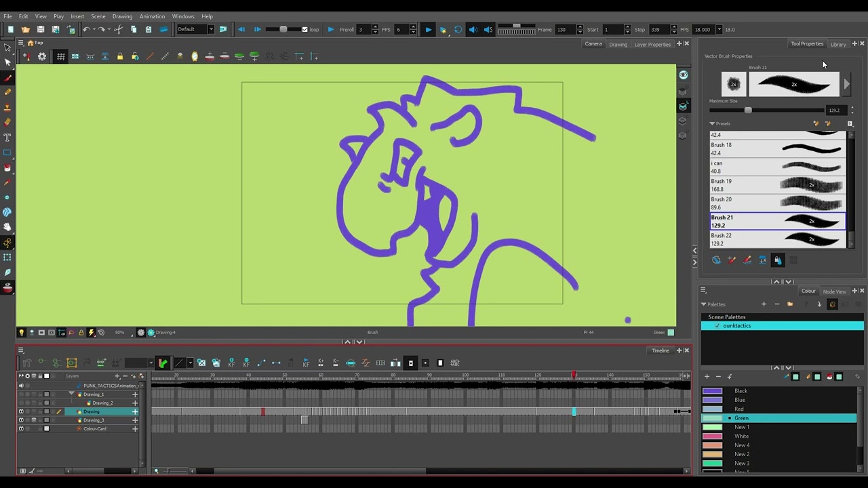
Task: Expand brush preview with right arrow
Action: point(846,84)
